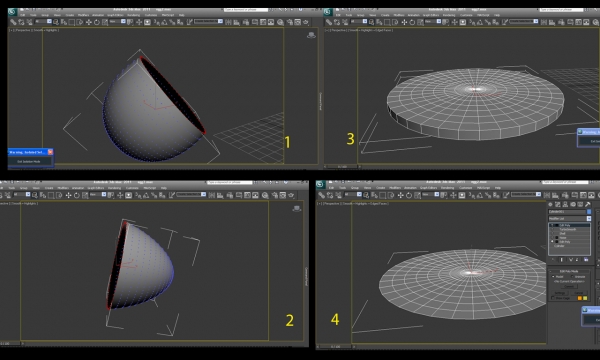The image size is (600, 360).
Task: Click Render Production teapot in panel 1
Action: click(305, 22)
